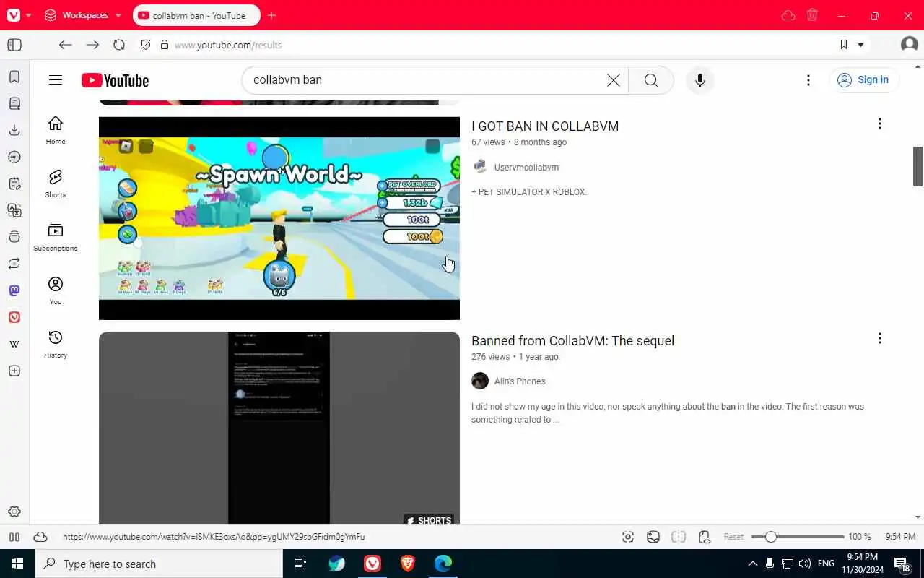The image size is (924, 578).
Task: Search with your voice microphone button
Action: pyautogui.click(x=699, y=80)
